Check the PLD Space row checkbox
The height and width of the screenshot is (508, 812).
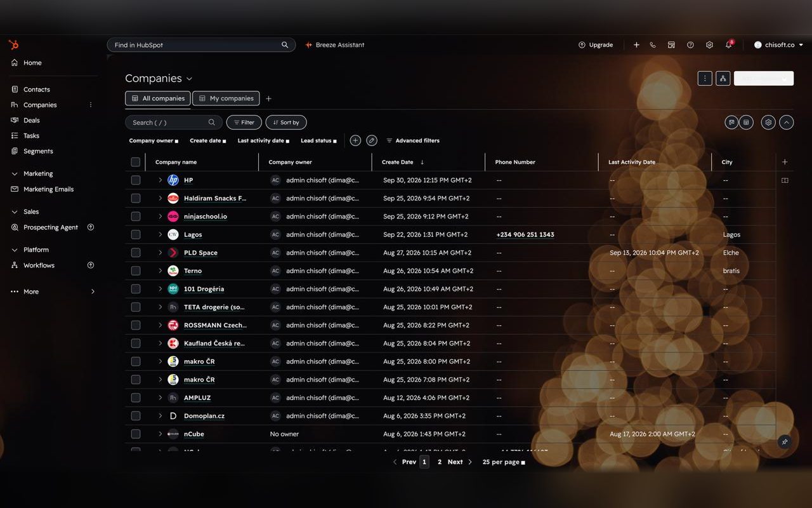pyautogui.click(x=135, y=253)
